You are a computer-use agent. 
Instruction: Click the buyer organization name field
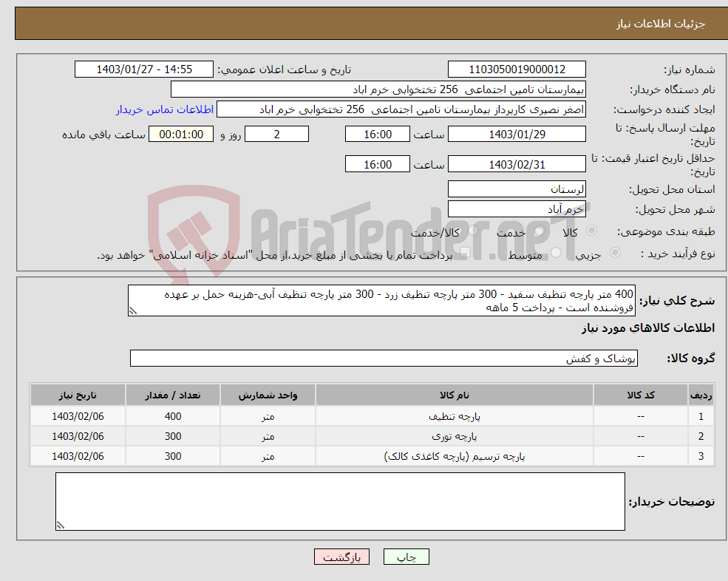point(378,89)
